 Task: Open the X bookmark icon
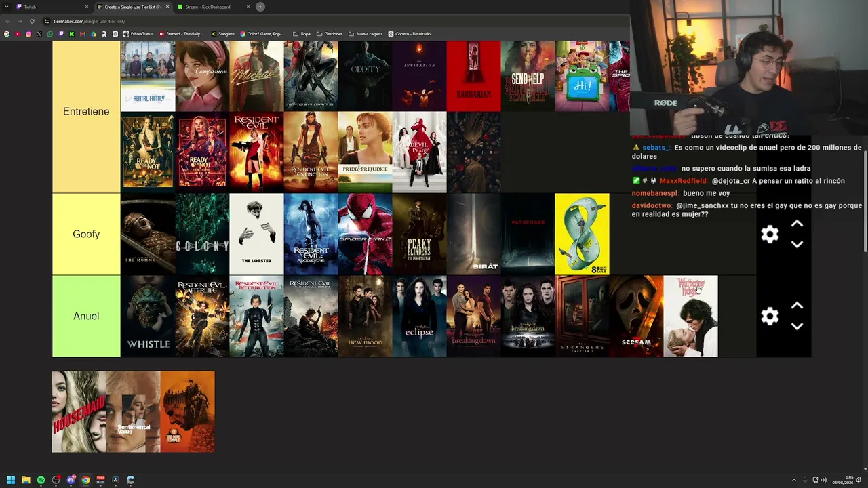click(39, 34)
